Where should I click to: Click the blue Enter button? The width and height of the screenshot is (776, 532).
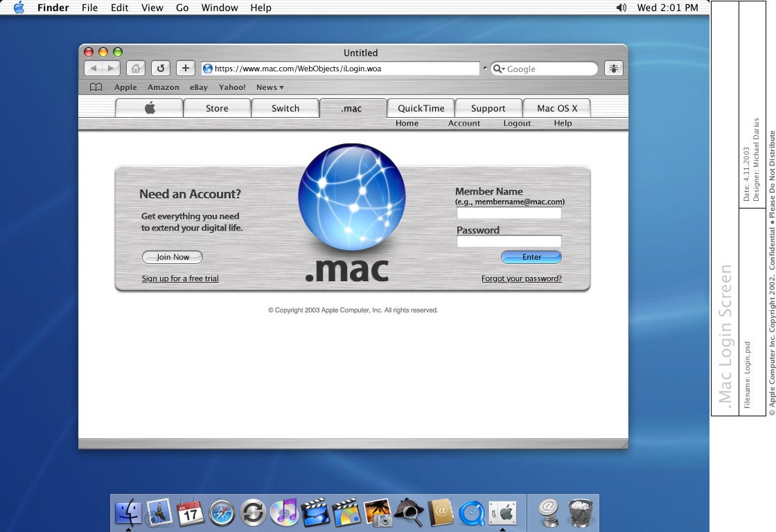coord(531,257)
